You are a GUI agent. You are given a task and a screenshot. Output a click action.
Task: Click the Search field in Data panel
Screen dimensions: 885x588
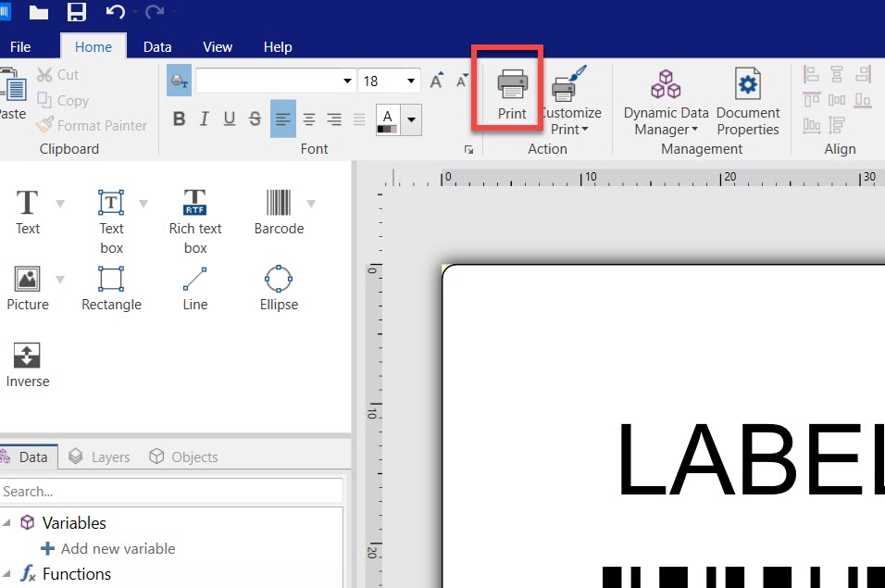point(171,491)
